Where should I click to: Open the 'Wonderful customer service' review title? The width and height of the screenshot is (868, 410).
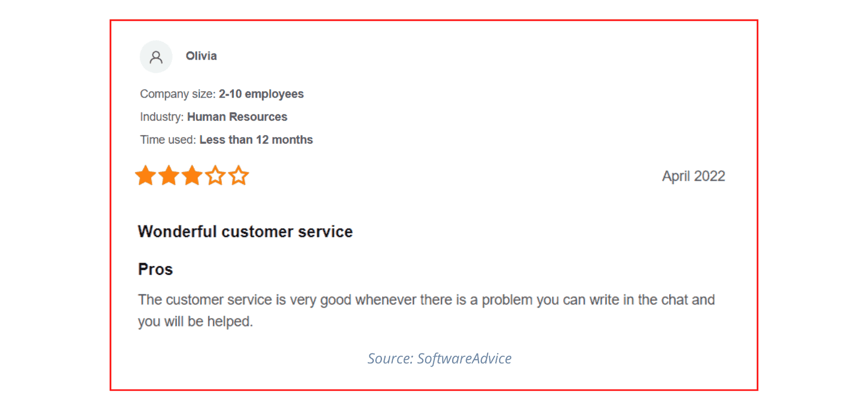245,231
